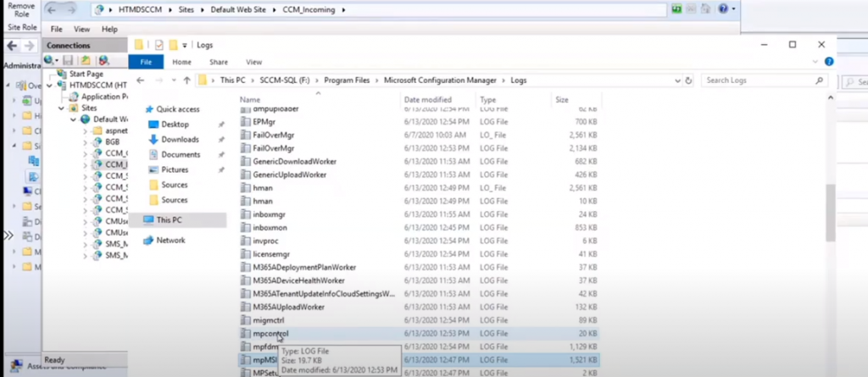Open Explorer help icon
This screenshot has width=868, height=377.
coord(829,62)
